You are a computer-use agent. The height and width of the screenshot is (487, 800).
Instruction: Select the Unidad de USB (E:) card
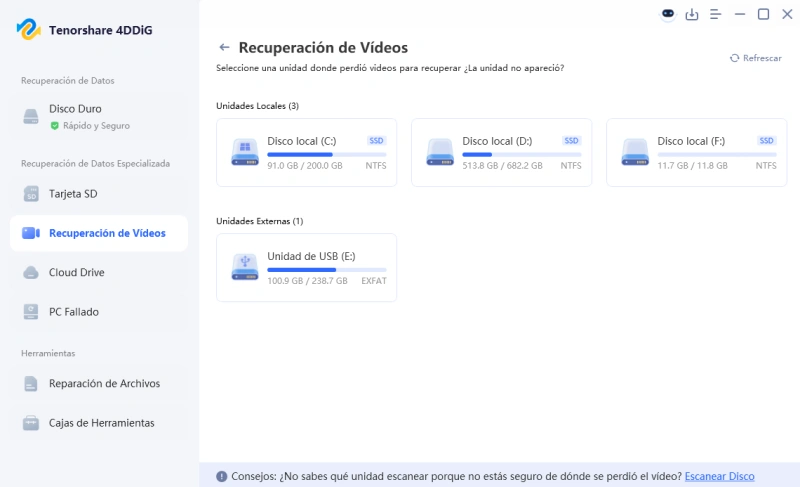[307, 267]
